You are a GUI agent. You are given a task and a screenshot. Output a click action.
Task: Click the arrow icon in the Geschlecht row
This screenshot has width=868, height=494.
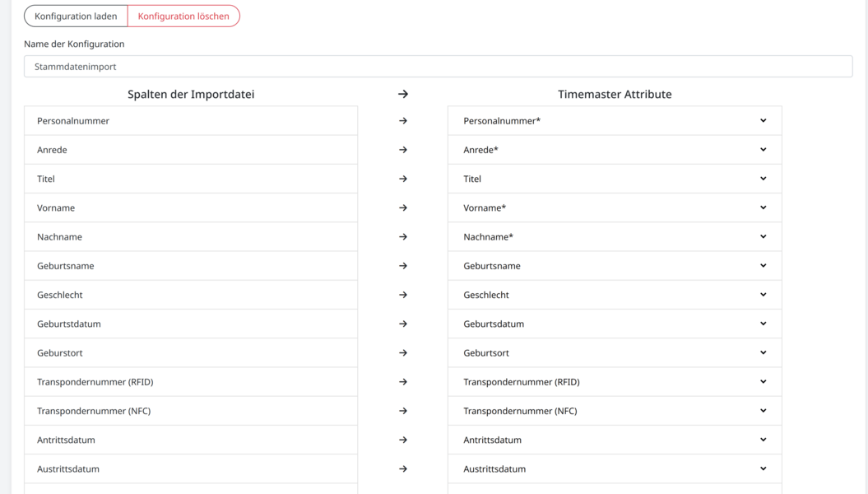click(x=403, y=295)
